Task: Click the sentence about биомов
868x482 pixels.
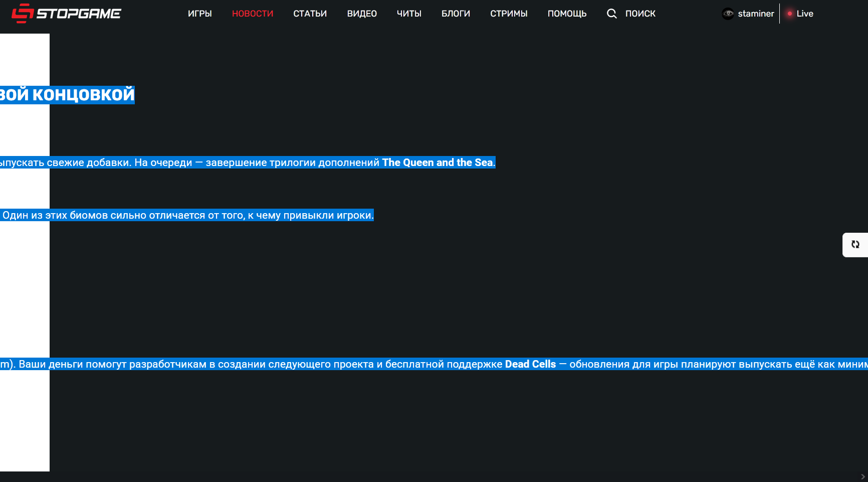Action: 188,215
